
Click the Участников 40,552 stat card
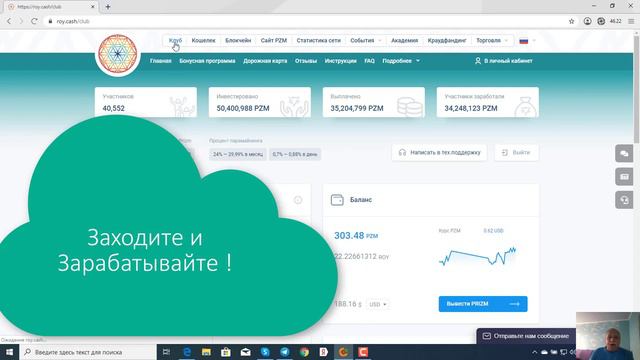[x=146, y=102]
